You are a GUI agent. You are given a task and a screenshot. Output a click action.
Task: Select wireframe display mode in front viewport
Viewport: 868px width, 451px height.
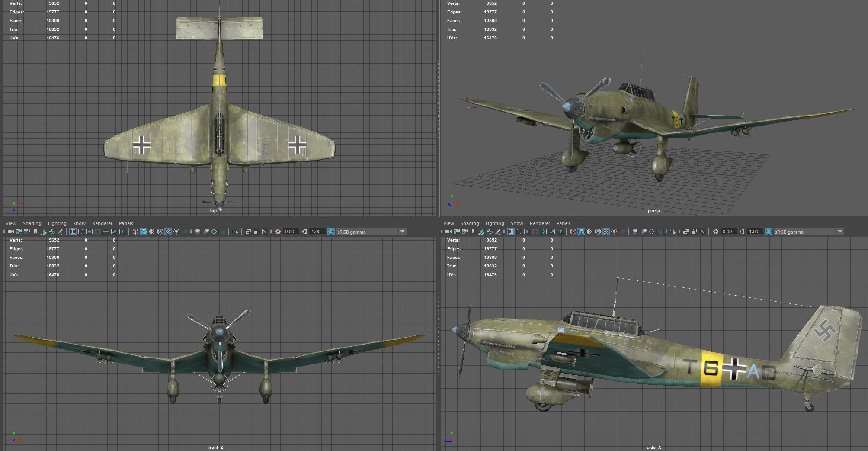click(x=135, y=231)
